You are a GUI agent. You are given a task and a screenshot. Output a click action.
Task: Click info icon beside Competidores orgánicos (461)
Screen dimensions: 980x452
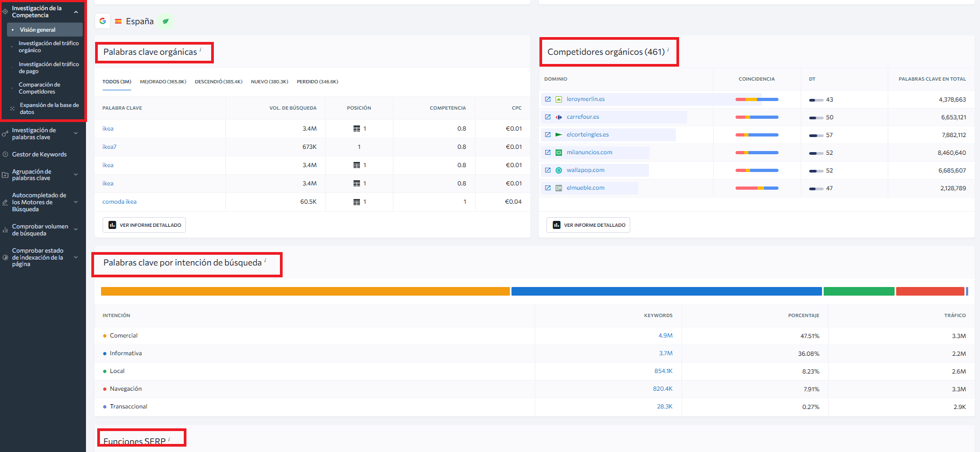click(668, 49)
